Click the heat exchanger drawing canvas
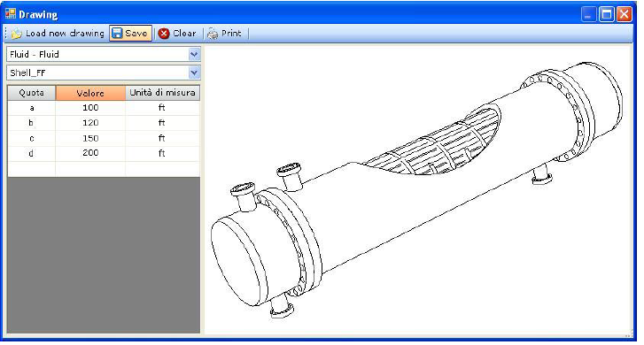The width and height of the screenshot is (644, 345). tap(418, 189)
